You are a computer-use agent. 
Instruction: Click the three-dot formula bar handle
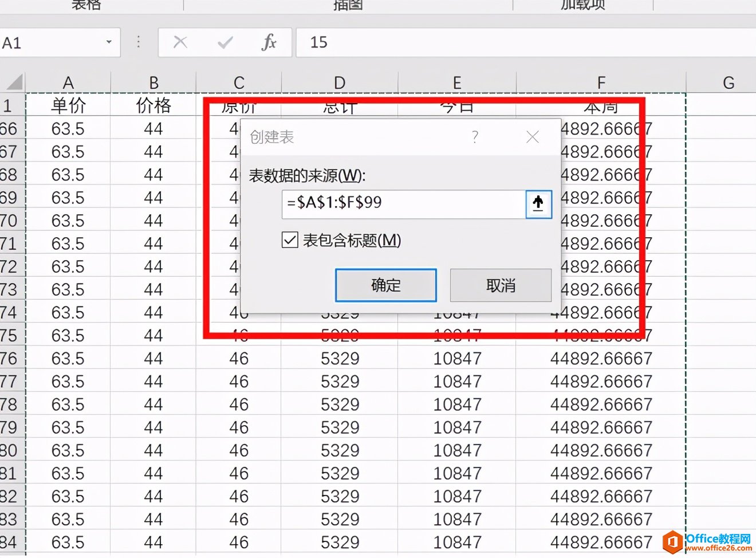[139, 42]
